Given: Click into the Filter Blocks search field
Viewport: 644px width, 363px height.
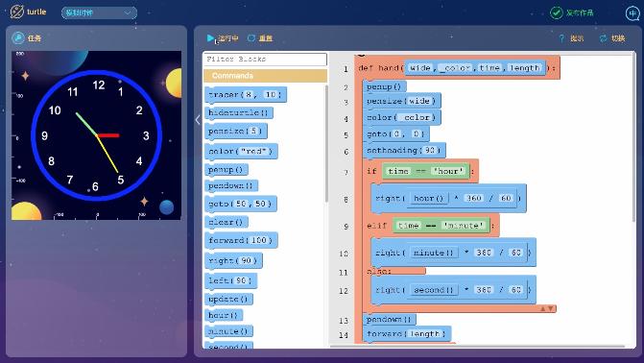Looking at the screenshot, I should coord(265,60).
